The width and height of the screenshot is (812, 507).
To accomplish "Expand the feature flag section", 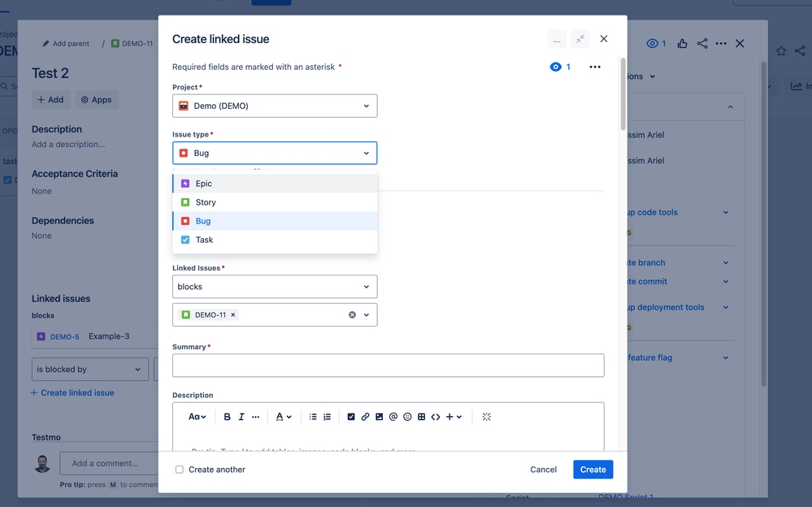I will pos(726,357).
